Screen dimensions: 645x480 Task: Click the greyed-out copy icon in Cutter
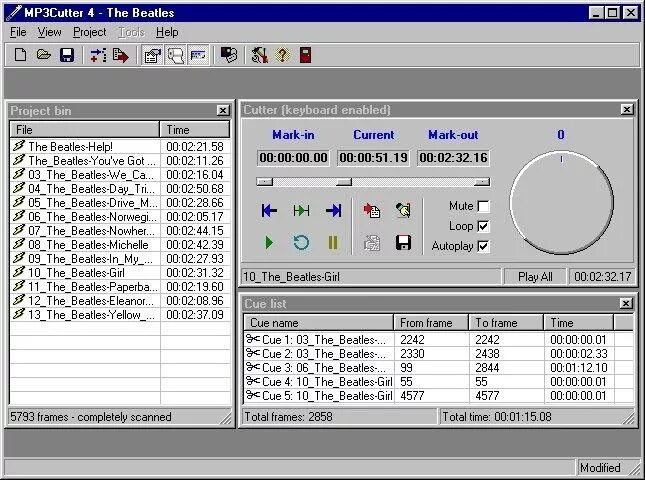pos(372,243)
